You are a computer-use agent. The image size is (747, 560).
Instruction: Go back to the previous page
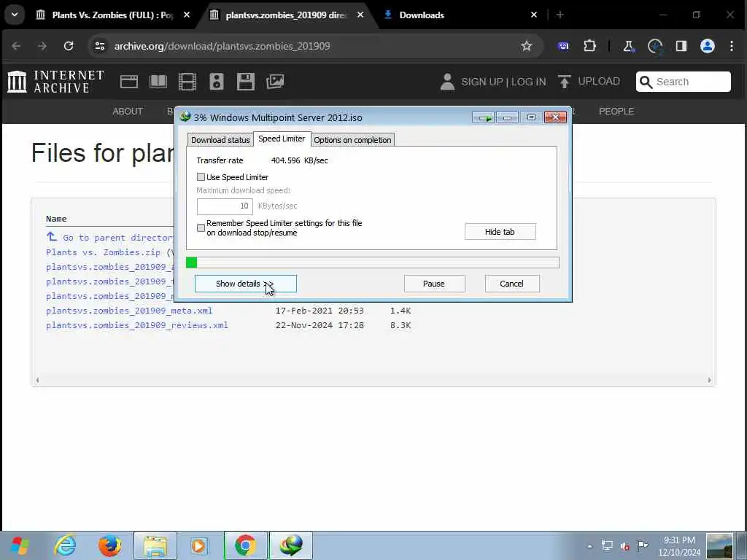click(x=16, y=46)
